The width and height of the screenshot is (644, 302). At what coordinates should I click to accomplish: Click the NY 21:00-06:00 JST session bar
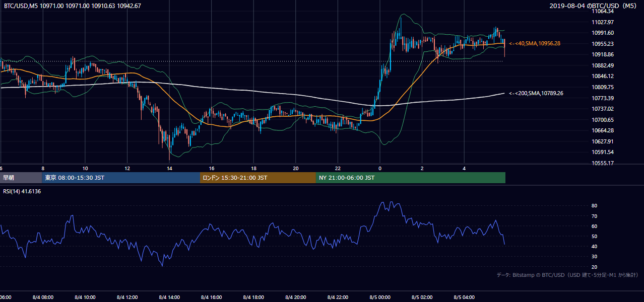411,178
